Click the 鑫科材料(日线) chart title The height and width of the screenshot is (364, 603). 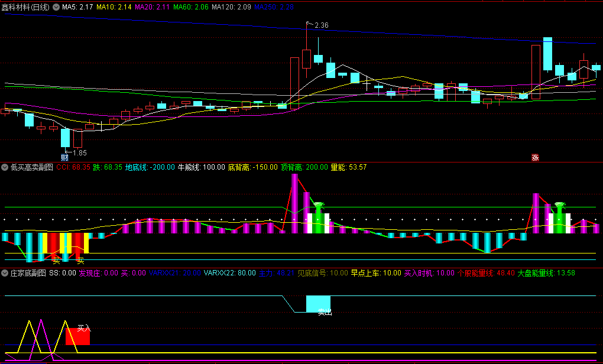point(26,7)
